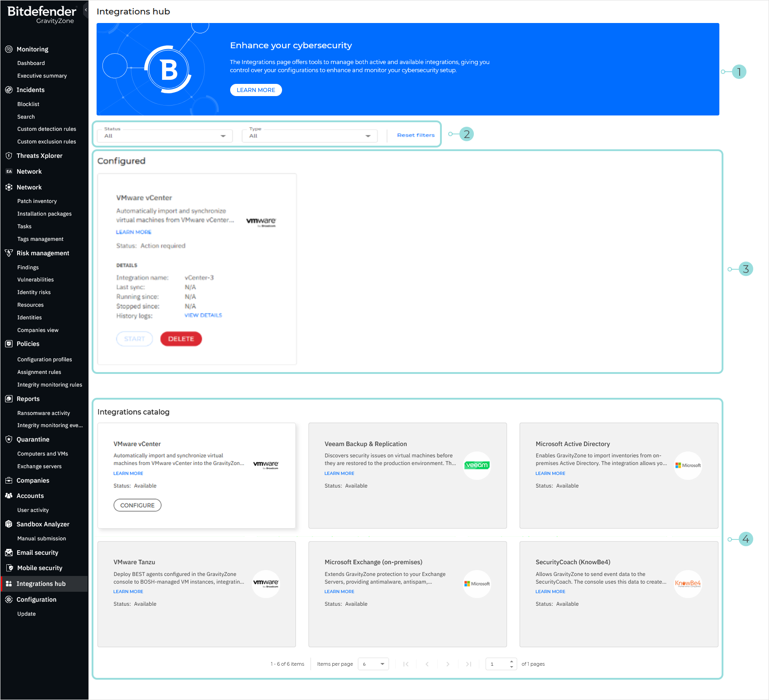Go to the last page using pagination arrow
This screenshot has height=700, width=769.
468,664
